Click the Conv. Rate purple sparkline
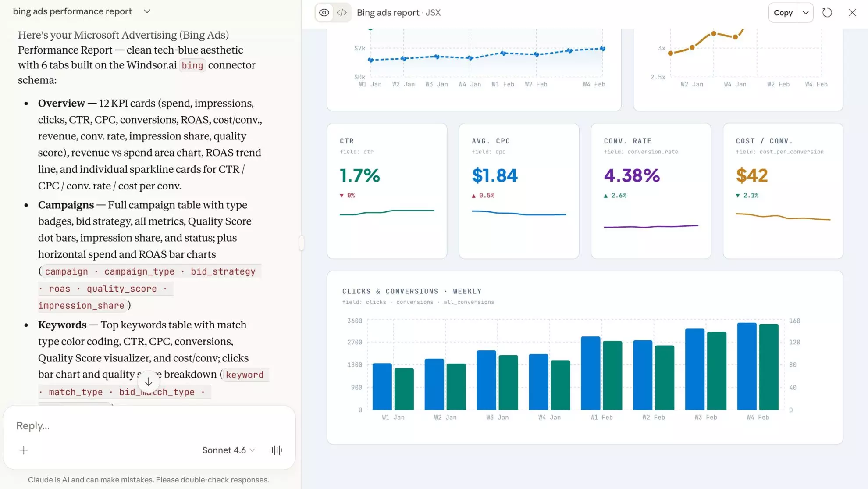The width and height of the screenshot is (868, 489). tap(651, 226)
